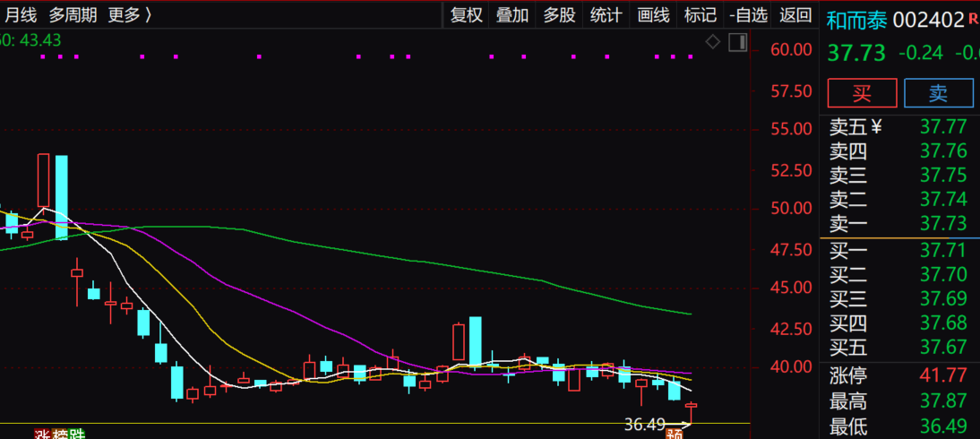Click the change value -0.24
980x439 pixels.
click(921, 53)
